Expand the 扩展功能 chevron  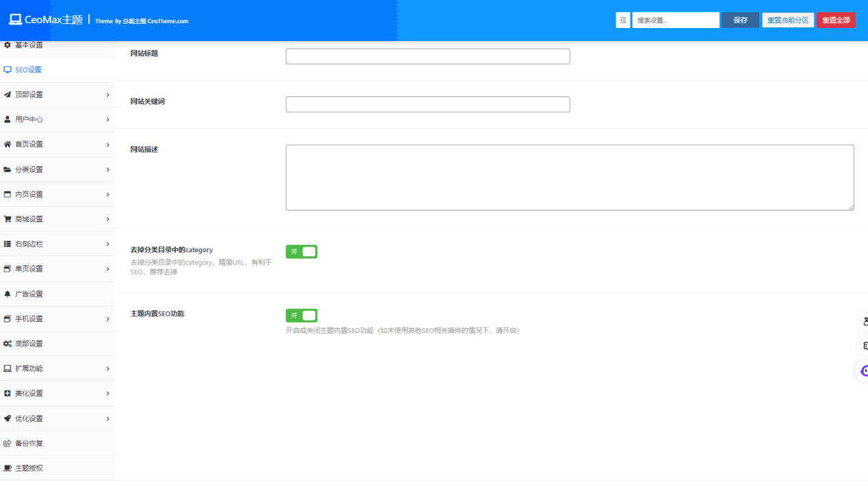(x=108, y=369)
